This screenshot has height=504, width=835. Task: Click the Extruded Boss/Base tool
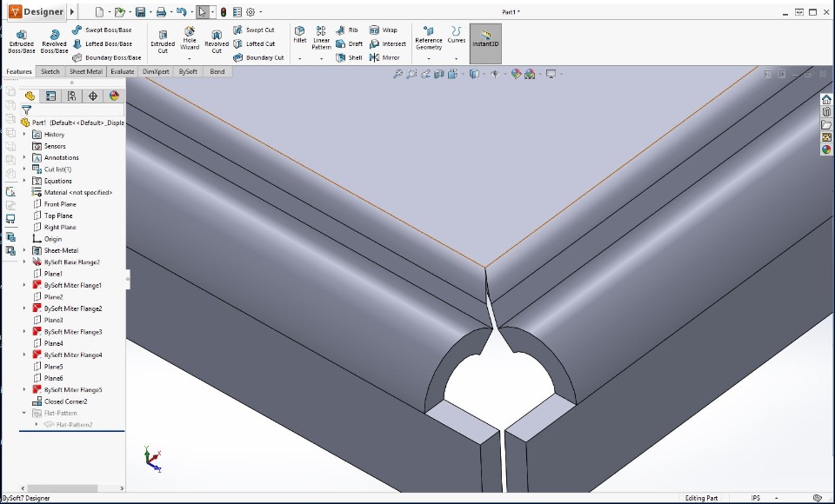point(21,42)
